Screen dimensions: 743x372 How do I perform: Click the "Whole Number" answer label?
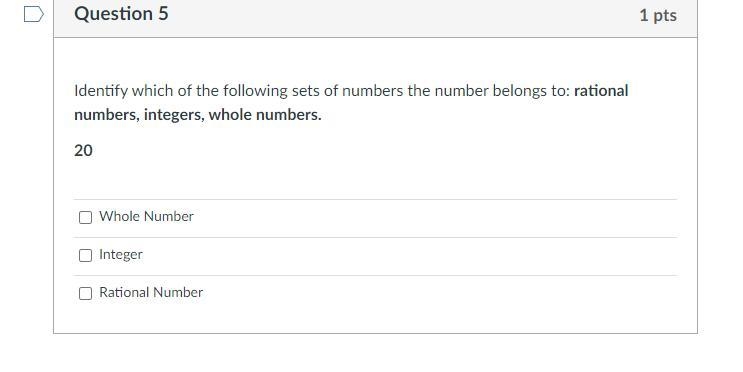click(x=146, y=217)
